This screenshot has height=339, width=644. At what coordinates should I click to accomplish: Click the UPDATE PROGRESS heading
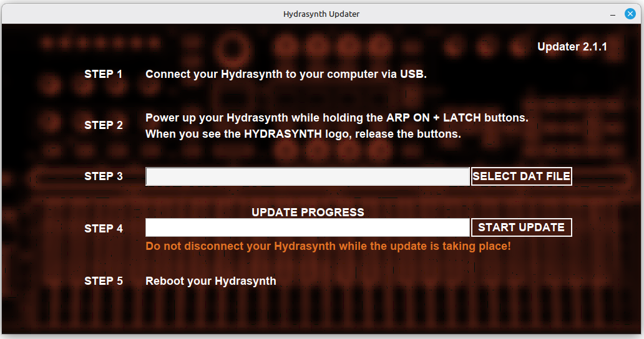pos(308,212)
